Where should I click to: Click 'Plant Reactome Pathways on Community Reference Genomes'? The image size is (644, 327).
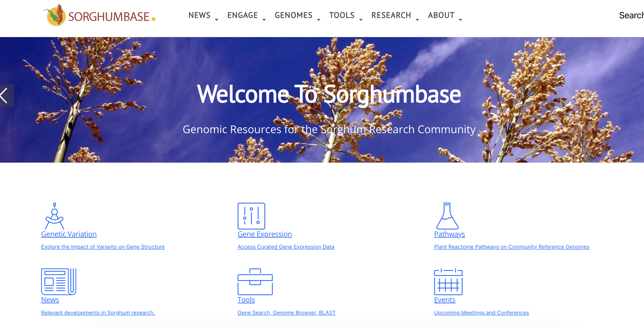[x=512, y=247]
